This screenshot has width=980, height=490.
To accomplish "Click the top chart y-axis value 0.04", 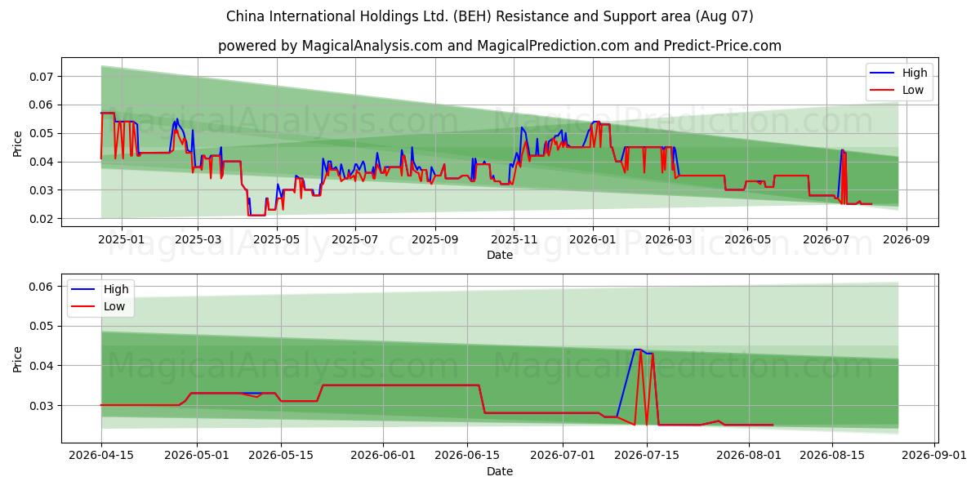I will click(42, 162).
